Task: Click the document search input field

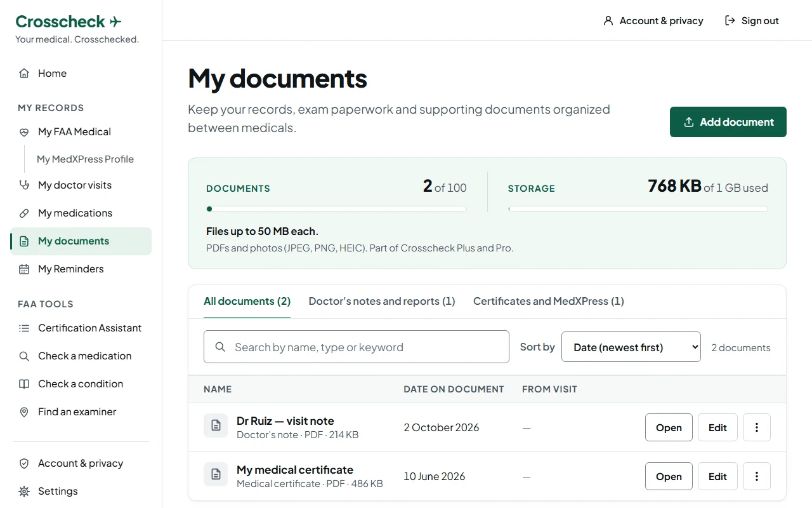Action: 357,347
